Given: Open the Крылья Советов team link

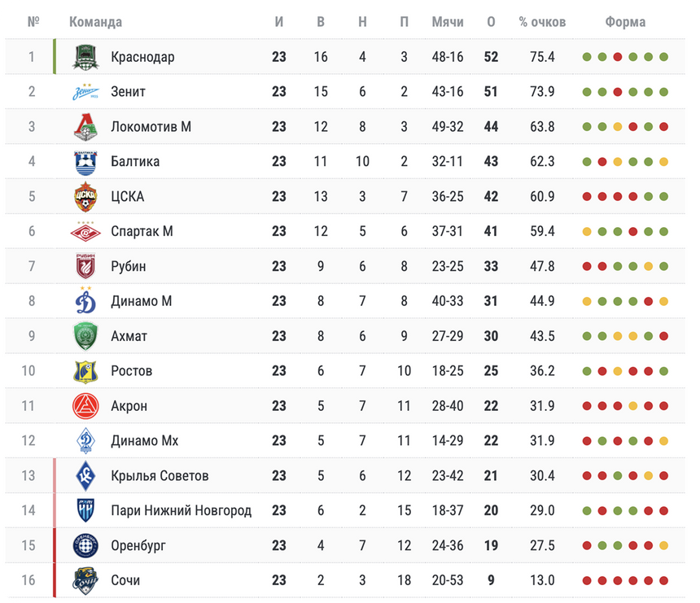Looking at the screenshot, I should click(x=160, y=476).
